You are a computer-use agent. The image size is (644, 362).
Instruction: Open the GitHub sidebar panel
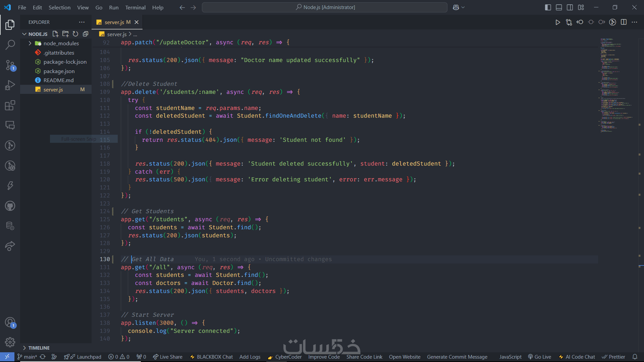coord(10,206)
